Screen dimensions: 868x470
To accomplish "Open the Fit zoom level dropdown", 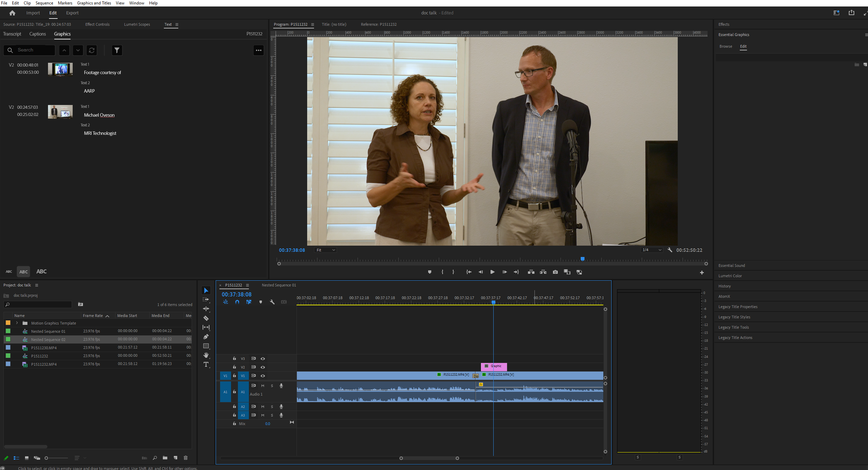I will (x=325, y=250).
